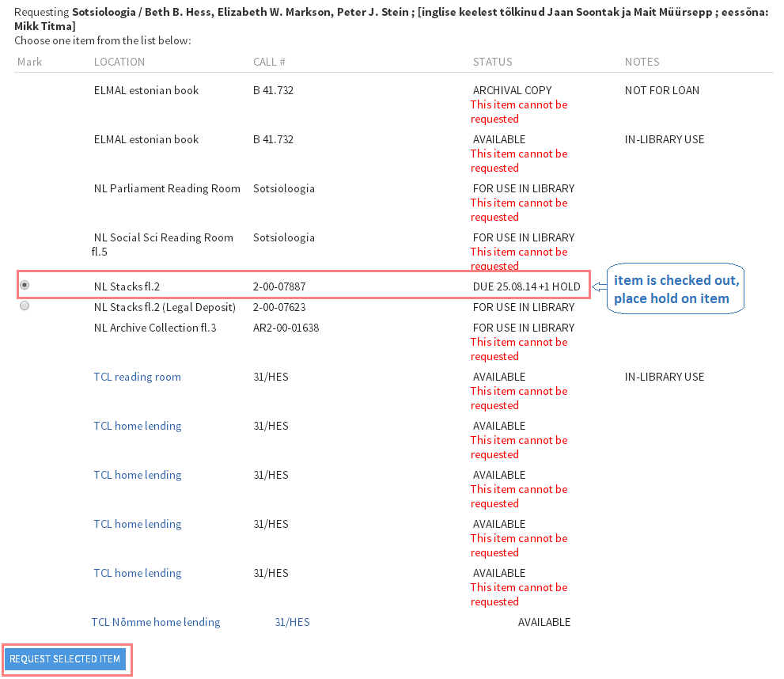Open the TCL reading room link
The width and height of the screenshot is (784, 679).
point(138,377)
